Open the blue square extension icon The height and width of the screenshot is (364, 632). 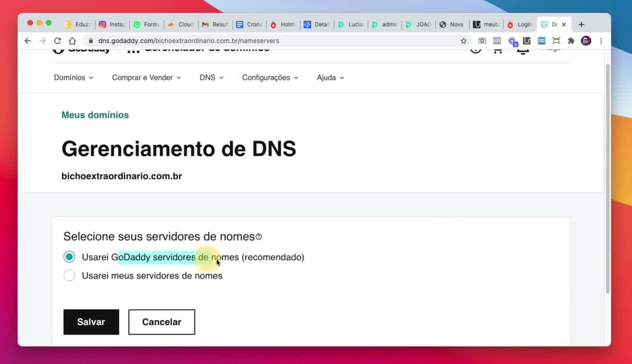541,41
